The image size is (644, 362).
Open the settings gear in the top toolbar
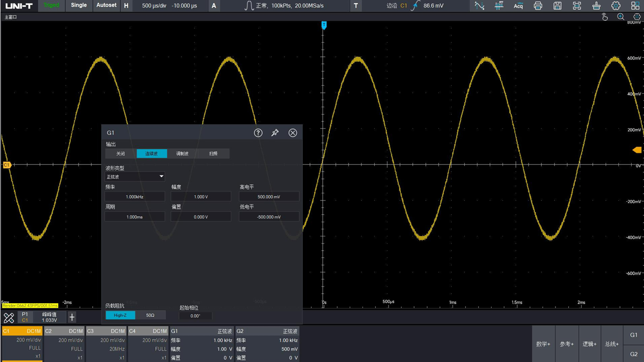(x=616, y=6)
